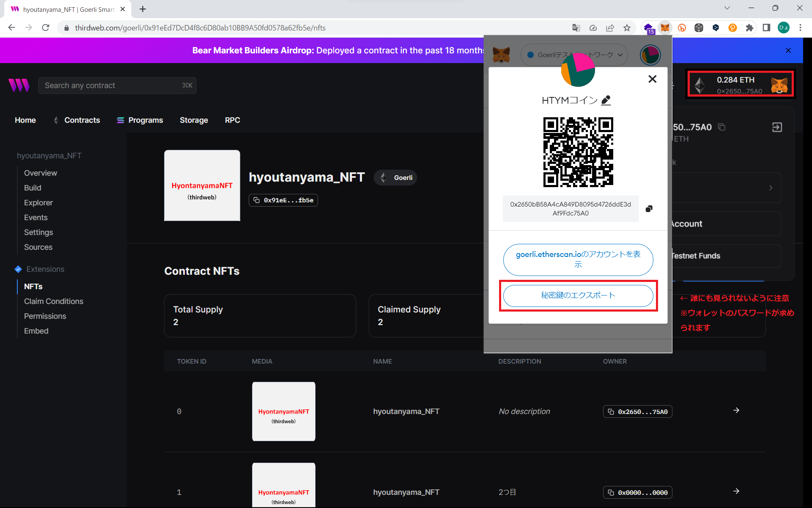Edit HTYMコイン account name pencil icon

606,100
